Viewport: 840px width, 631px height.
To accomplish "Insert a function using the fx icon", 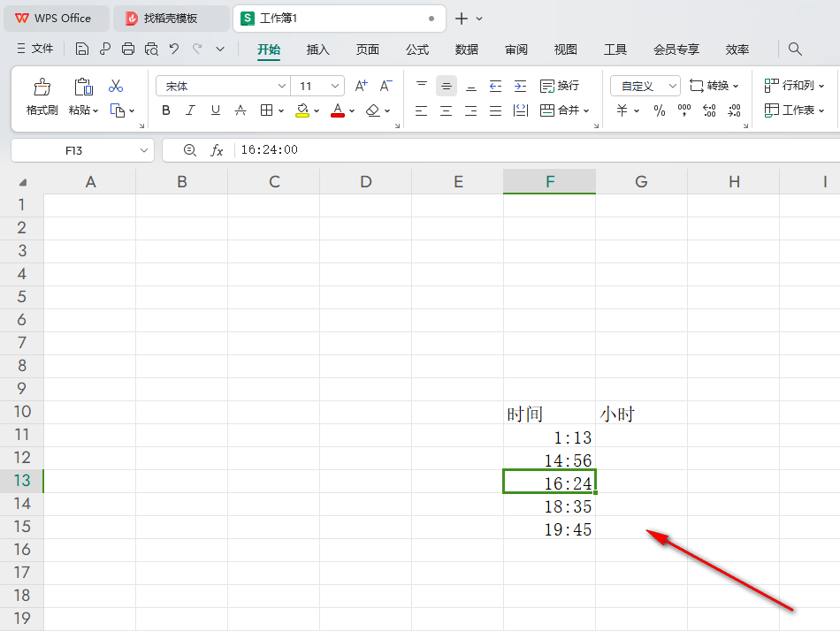I will 218,149.
